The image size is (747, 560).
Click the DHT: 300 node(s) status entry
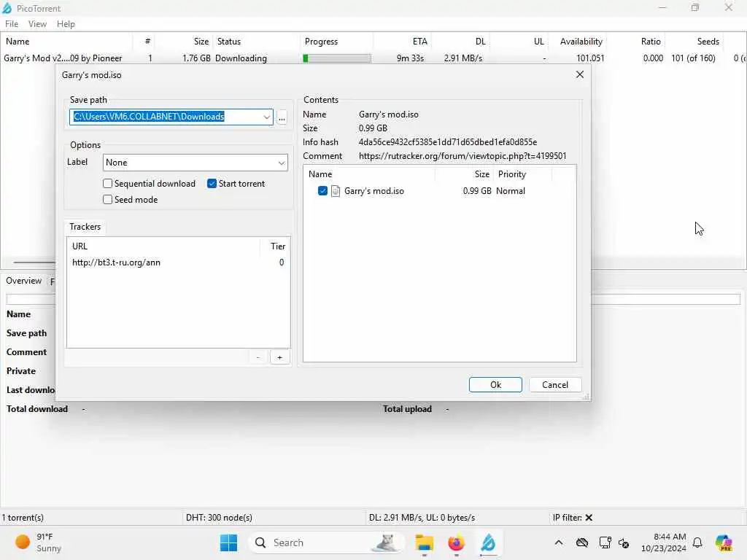[x=219, y=518]
